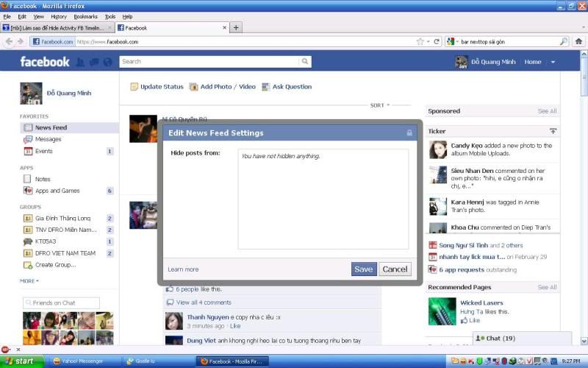Open Candy Kẹo's ticker story
Viewport: 588px width, 368px height.
pyautogui.click(x=492, y=149)
